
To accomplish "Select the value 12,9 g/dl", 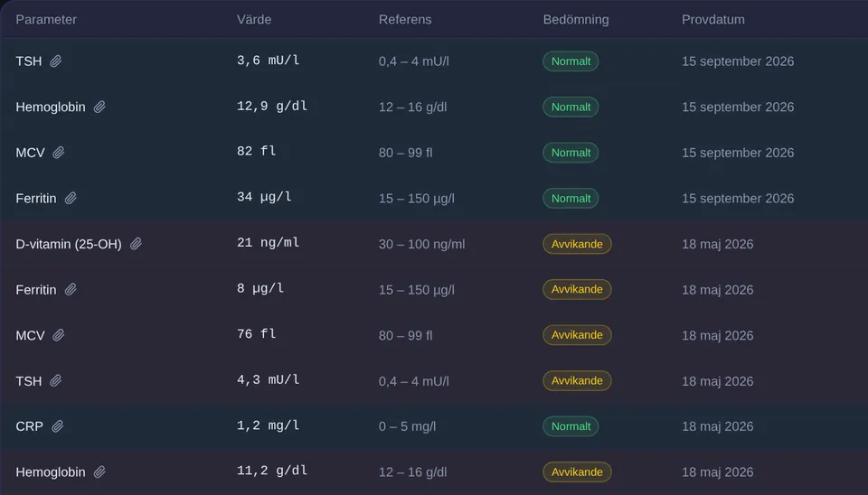I will tap(272, 107).
